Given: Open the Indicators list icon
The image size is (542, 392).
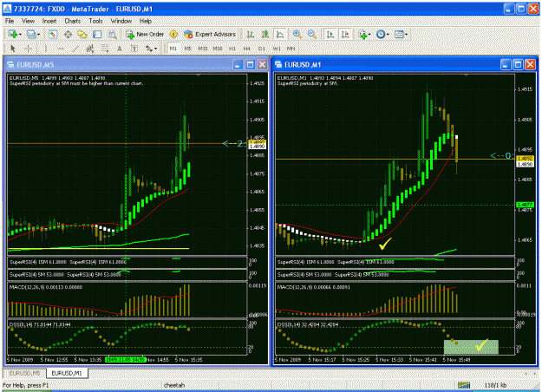Looking at the screenshot, I should [362, 34].
